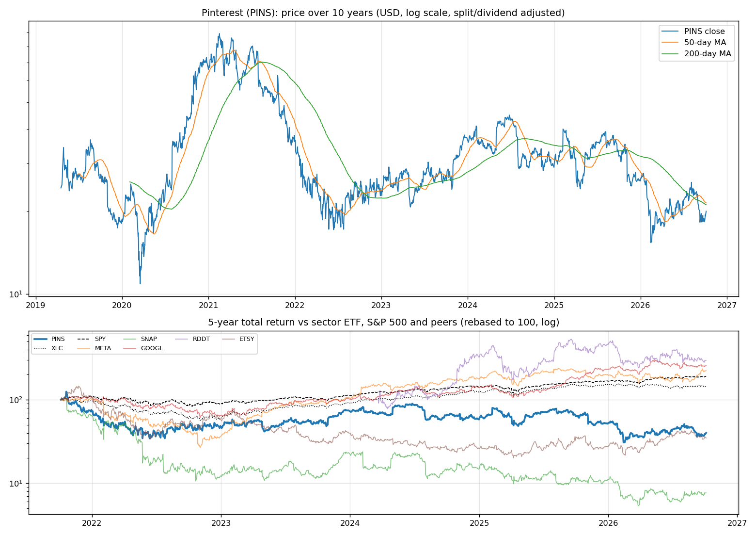
Task: Click the '2026' x-axis label of the total return chart
Action: coord(608,523)
